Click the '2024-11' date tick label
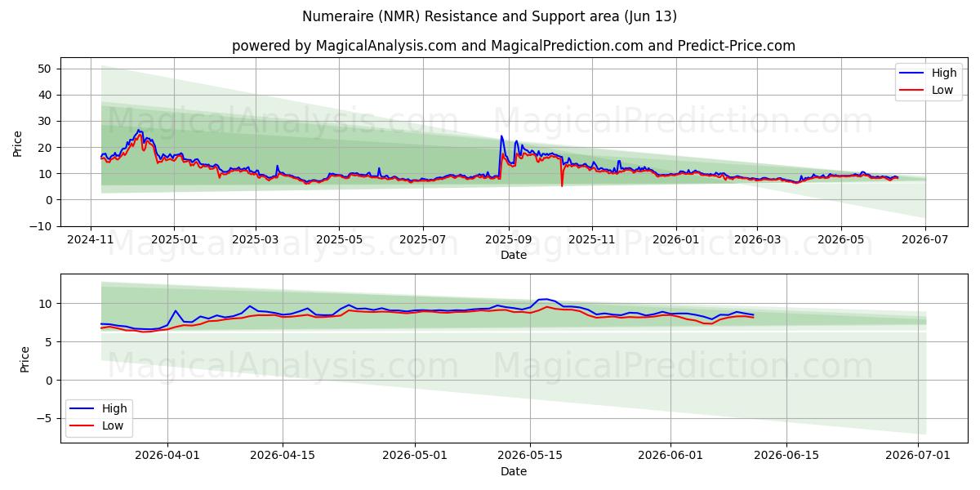Viewport: 980px width, 490px height. point(91,240)
